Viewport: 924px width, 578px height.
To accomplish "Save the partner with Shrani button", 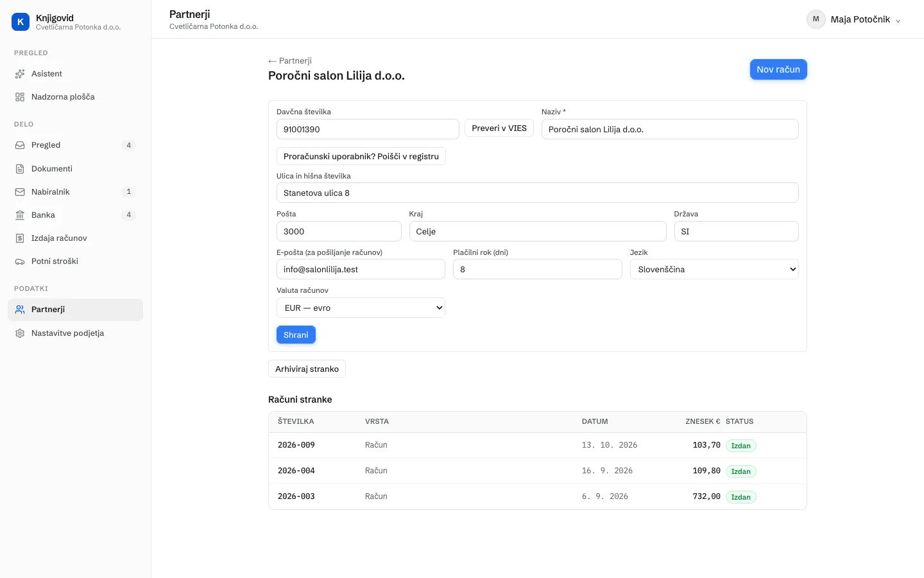I will pyautogui.click(x=296, y=335).
